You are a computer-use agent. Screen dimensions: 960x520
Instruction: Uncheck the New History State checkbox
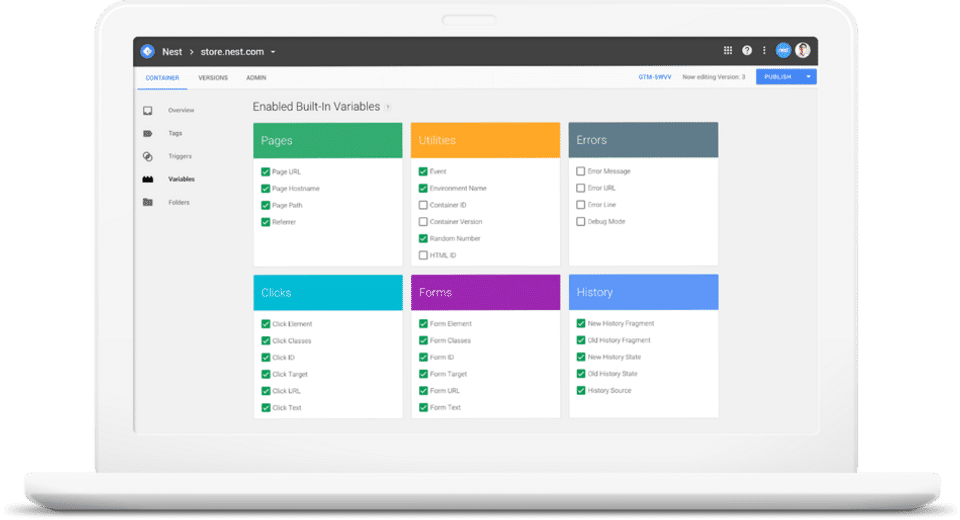point(580,357)
